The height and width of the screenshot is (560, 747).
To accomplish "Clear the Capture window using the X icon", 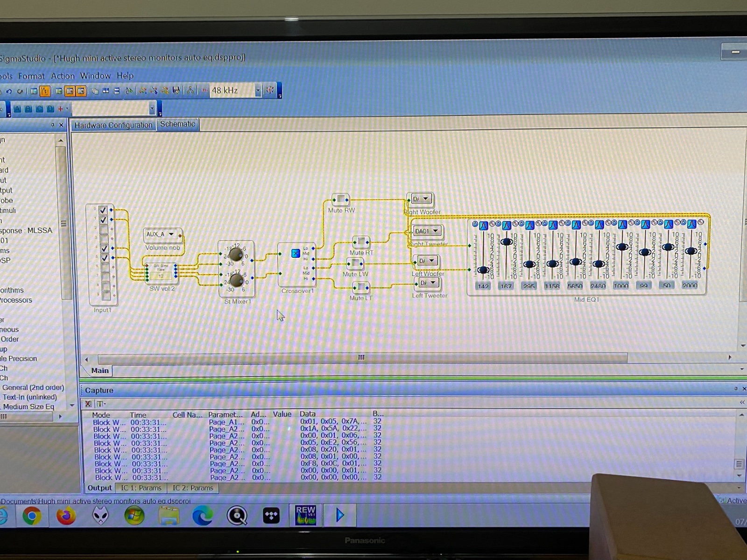I will click(88, 404).
